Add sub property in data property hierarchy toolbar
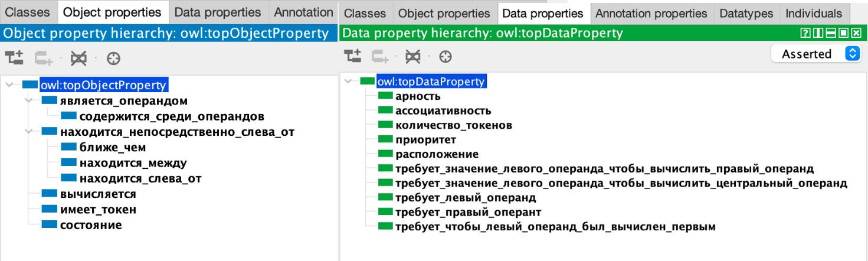Image resolution: width=868 pixels, height=261 pixels. click(353, 56)
